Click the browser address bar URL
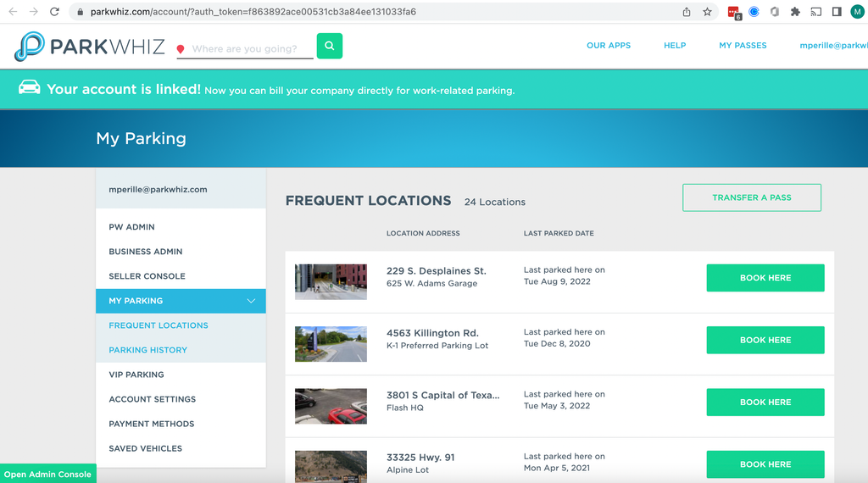The image size is (868, 483). [253, 12]
